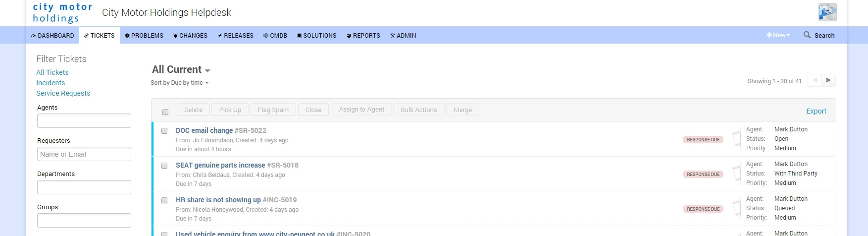
Task: Go to the Changes tab
Action: 190,36
